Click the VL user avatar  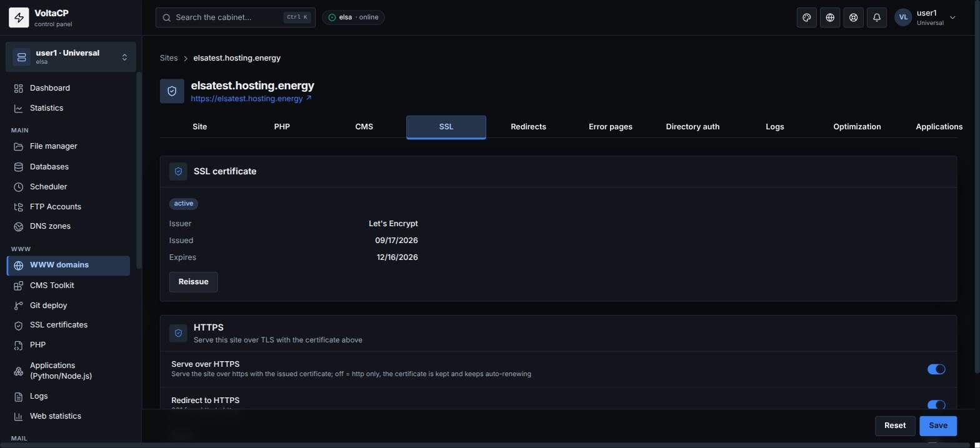coord(903,17)
